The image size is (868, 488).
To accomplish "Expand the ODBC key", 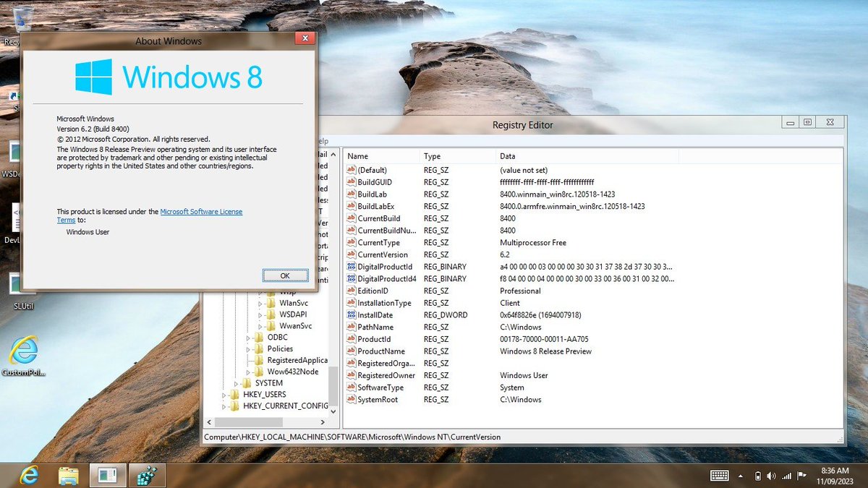I will pyautogui.click(x=249, y=338).
